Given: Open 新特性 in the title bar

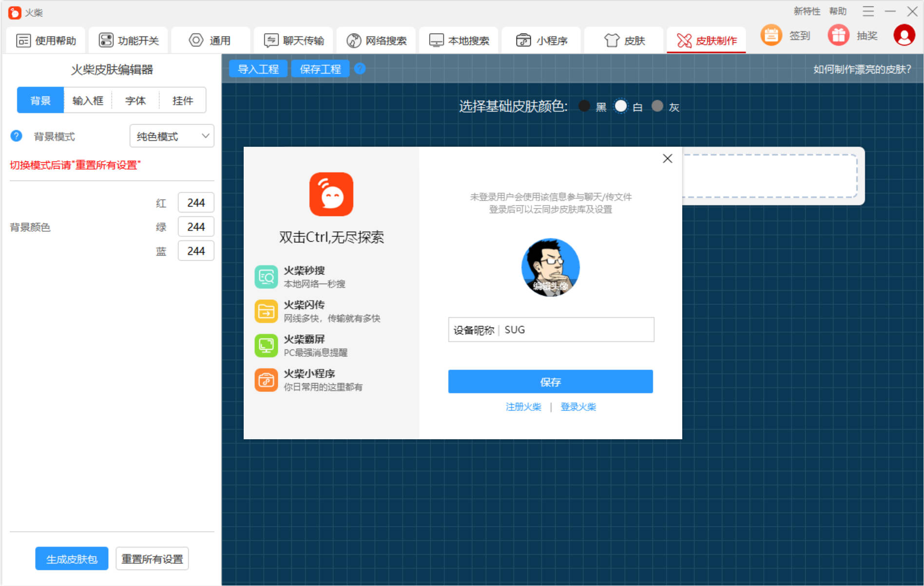Looking at the screenshot, I should tap(807, 11).
